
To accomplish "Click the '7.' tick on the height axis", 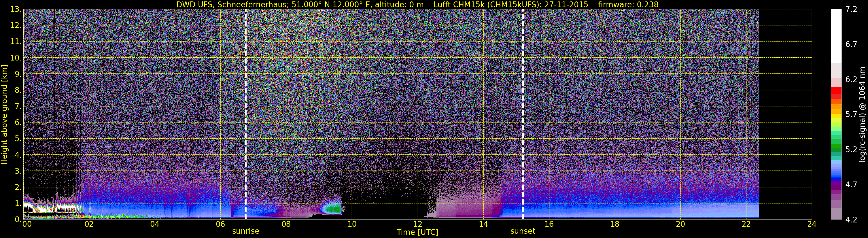I will point(18,107).
